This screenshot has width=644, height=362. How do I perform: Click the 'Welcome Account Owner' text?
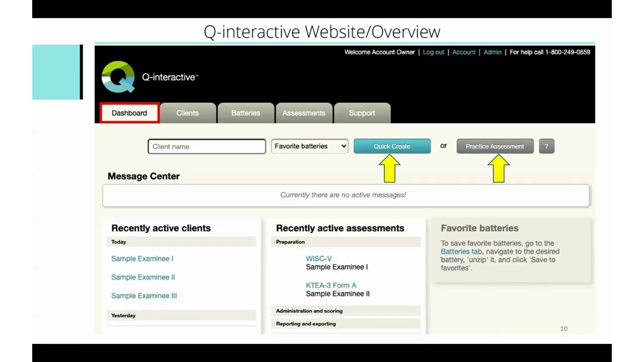[x=380, y=52]
